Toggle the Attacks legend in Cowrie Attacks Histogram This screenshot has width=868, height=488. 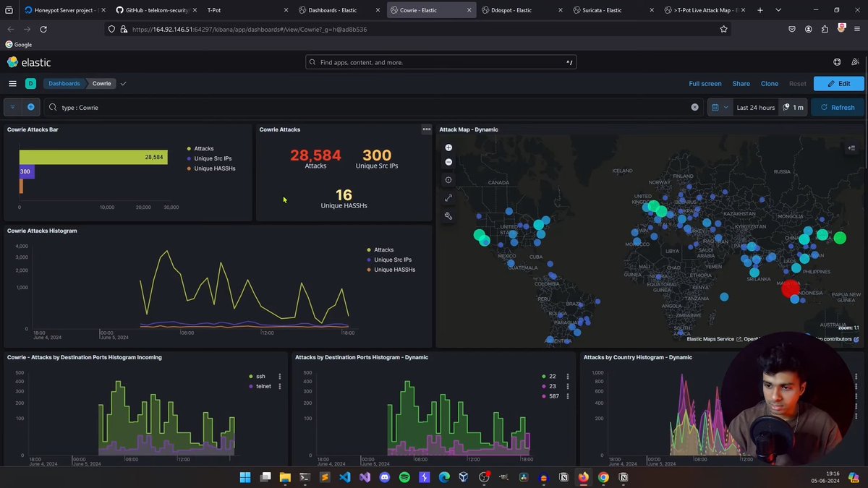tap(383, 249)
